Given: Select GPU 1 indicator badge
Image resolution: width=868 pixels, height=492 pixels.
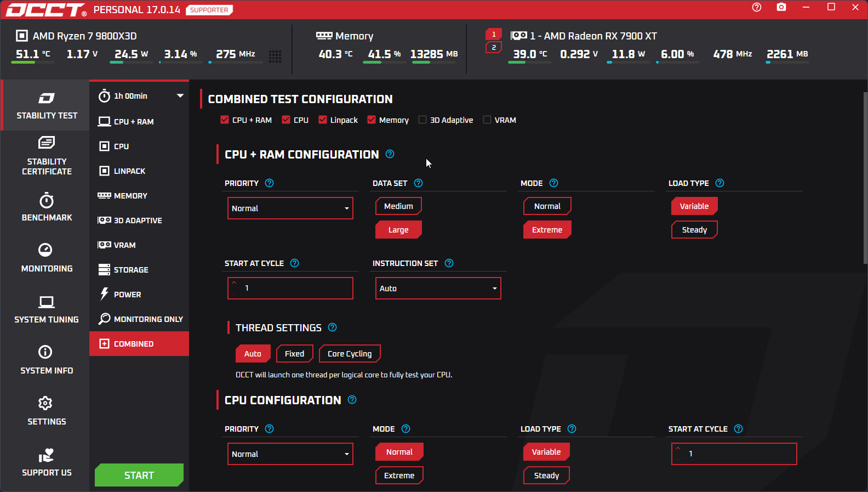Looking at the screenshot, I should tap(494, 34).
